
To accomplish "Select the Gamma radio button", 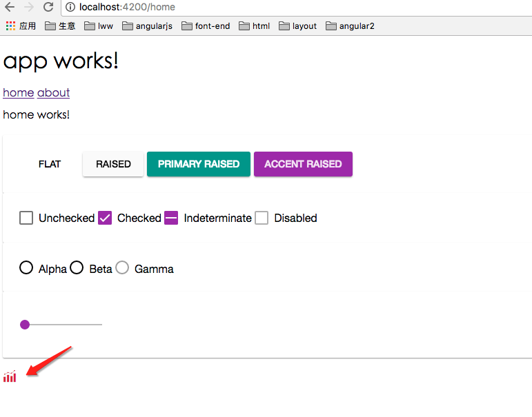I will coord(122,267).
